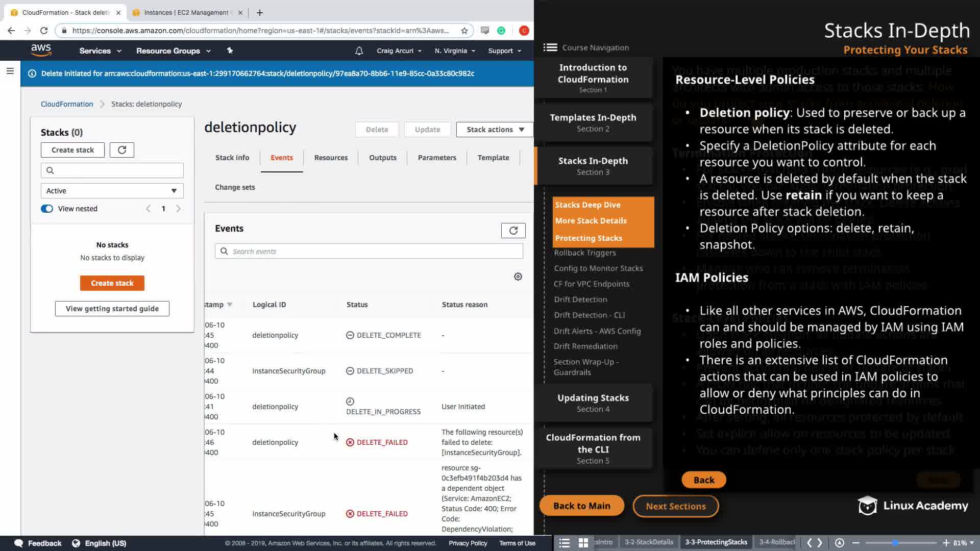Click the orange Create stack button
The width and height of the screenshot is (980, 551).
[112, 283]
